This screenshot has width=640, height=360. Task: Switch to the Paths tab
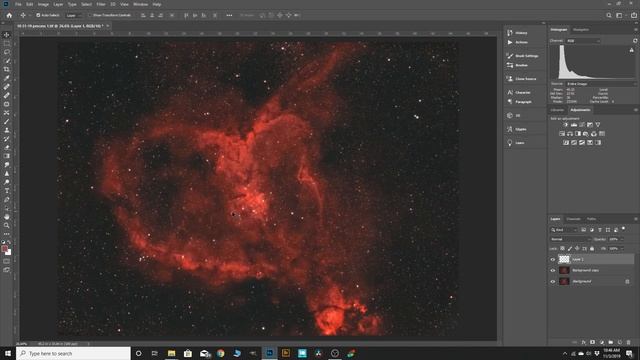pos(591,219)
